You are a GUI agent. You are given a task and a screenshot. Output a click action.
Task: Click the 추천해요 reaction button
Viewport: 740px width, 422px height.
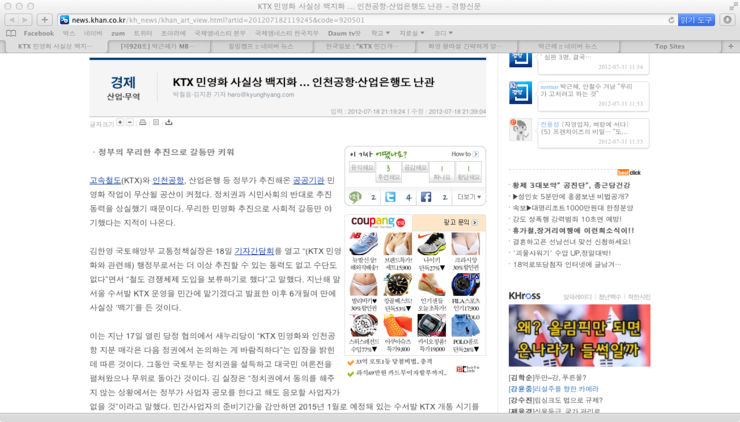(388, 169)
